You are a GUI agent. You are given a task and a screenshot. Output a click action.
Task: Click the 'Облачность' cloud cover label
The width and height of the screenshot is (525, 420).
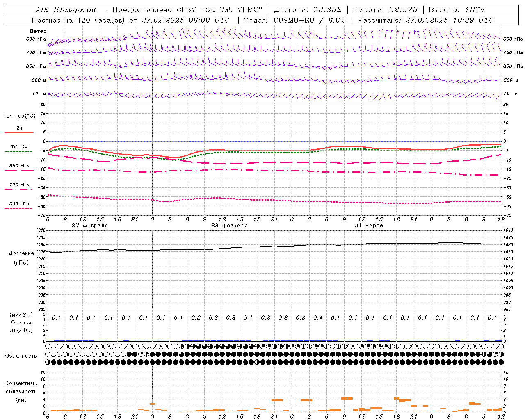click(21, 356)
